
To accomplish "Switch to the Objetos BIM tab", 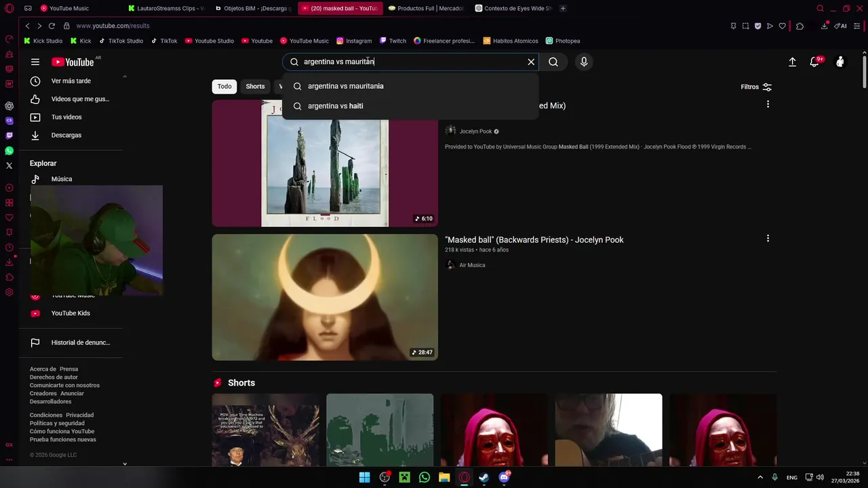I will (x=253, y=8).
